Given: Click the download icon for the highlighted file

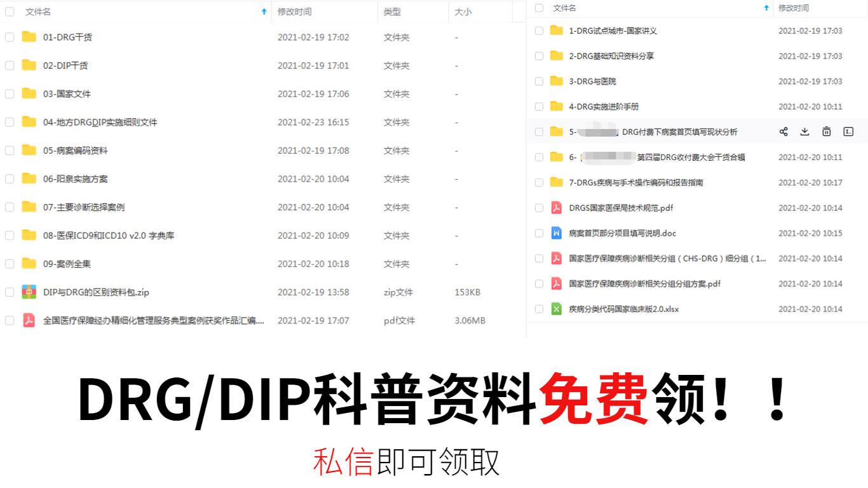Looking at the screenshot, I should [x=804, y=132].
